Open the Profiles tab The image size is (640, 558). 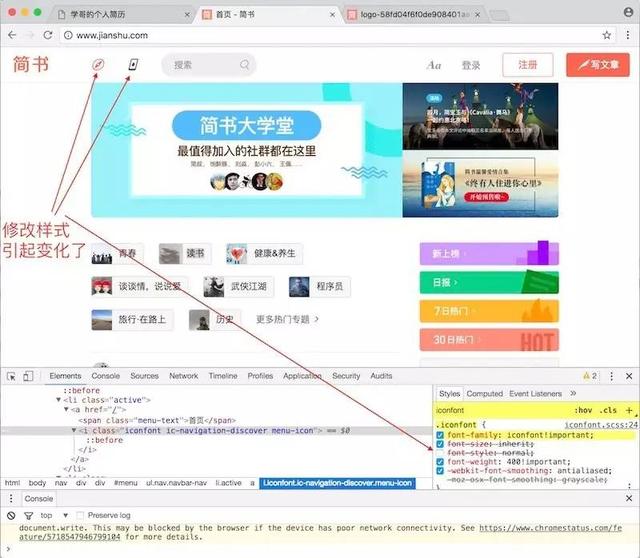coord(260,376)
